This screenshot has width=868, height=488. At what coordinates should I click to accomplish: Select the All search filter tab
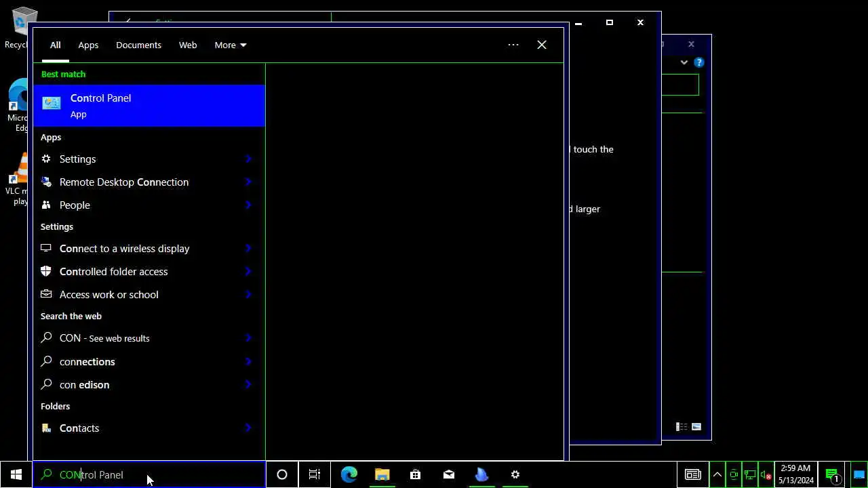pos(56,45)
